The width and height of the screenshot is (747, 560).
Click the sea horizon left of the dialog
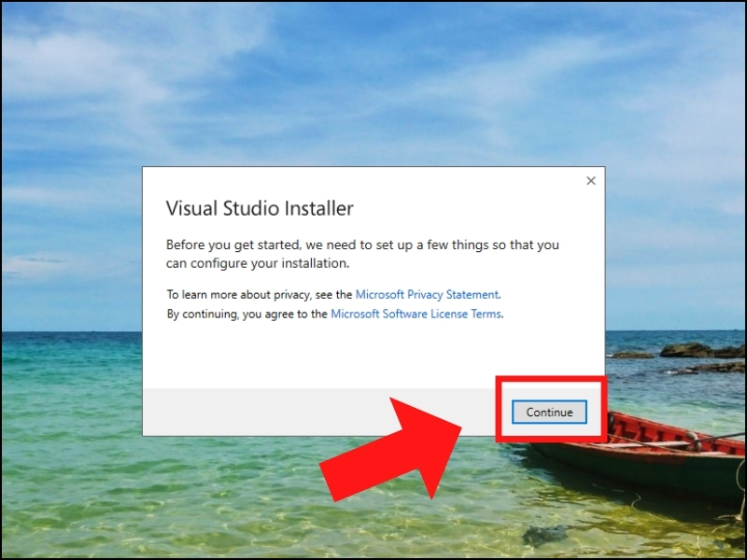(72, 332)
